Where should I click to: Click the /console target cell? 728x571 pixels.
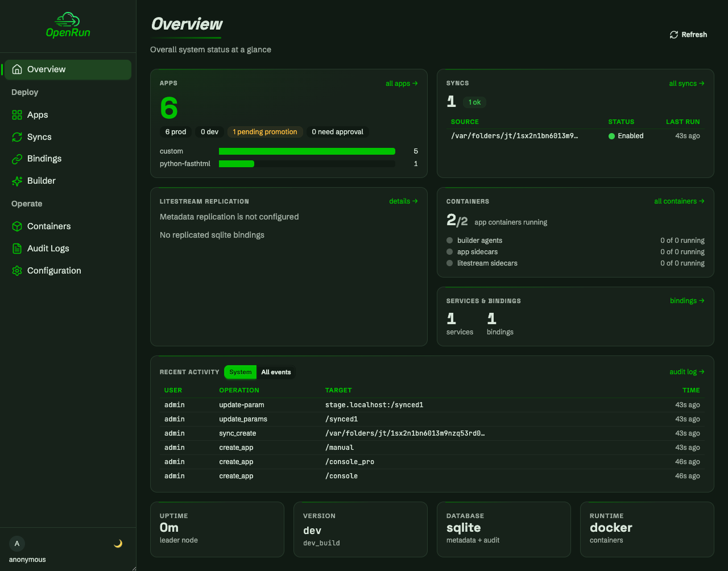click(x=341, y=476)
